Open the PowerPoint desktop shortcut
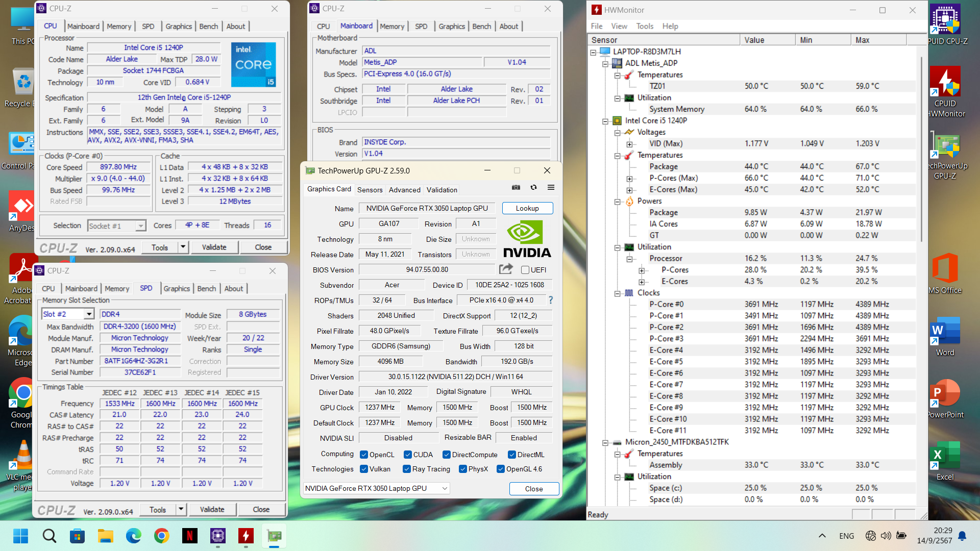This screenshot has height=551, width=980. [945, 399]
